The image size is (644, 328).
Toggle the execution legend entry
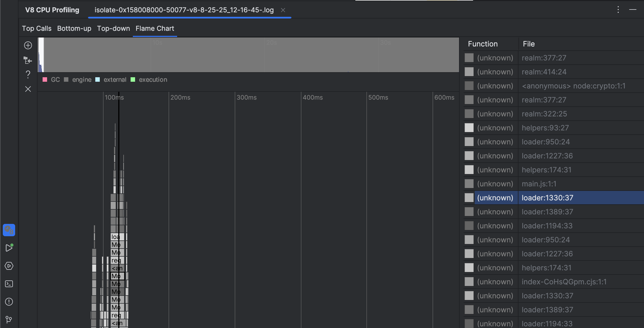[x=133, y=79]
